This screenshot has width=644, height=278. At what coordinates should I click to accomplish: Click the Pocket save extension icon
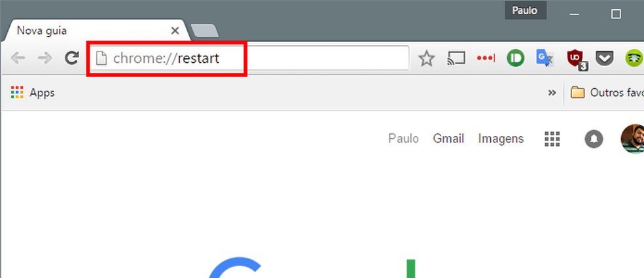(605, 59)
